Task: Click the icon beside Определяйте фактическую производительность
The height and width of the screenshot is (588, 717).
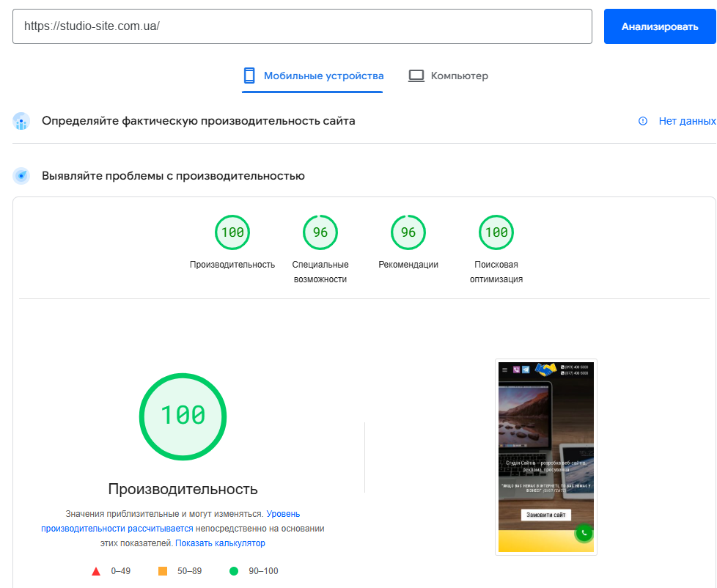Action: tap(21, 120)
